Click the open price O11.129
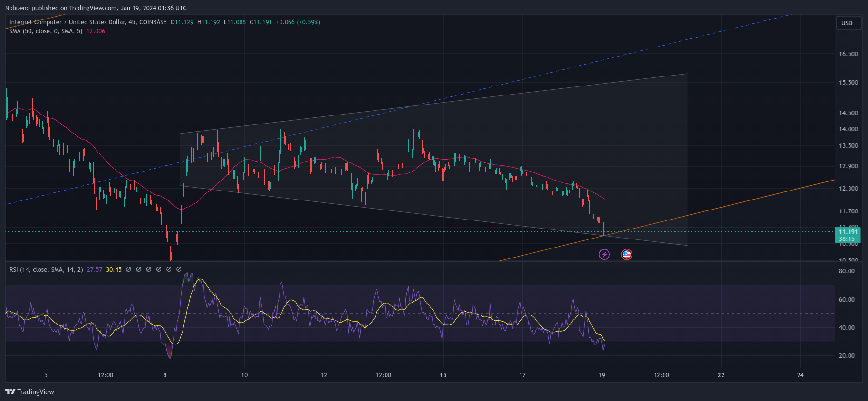 point(182,22)
